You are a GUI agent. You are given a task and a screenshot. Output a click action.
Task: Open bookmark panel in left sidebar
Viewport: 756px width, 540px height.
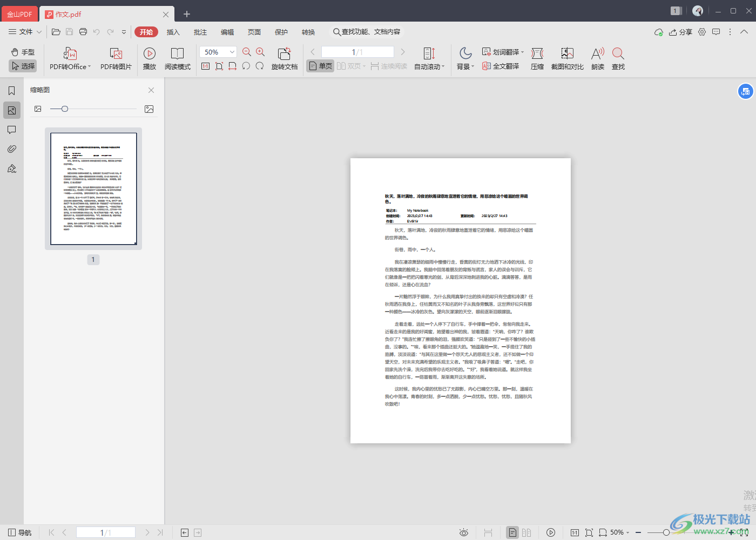point(12,91)
